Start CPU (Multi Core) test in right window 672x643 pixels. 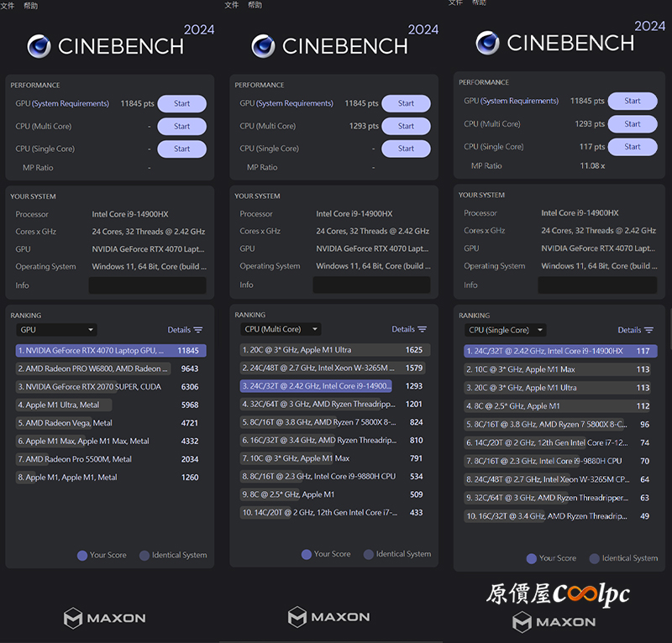[633, 123]
